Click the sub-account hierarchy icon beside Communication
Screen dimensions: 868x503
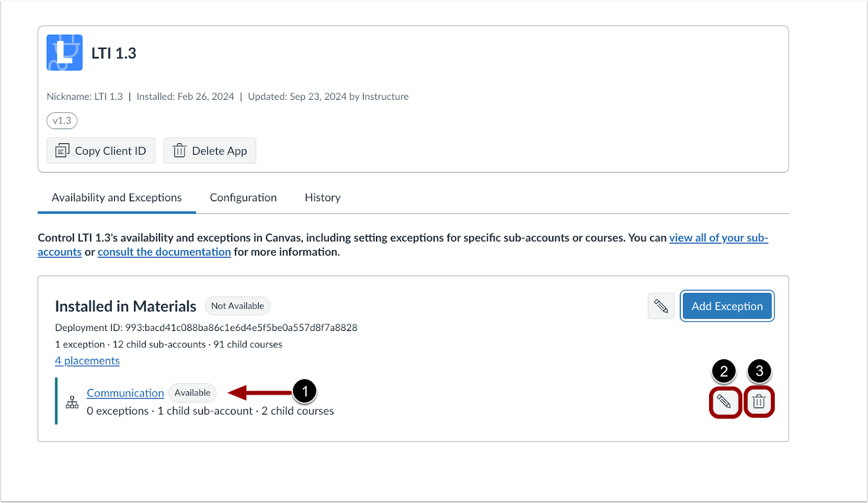(72, 402)
